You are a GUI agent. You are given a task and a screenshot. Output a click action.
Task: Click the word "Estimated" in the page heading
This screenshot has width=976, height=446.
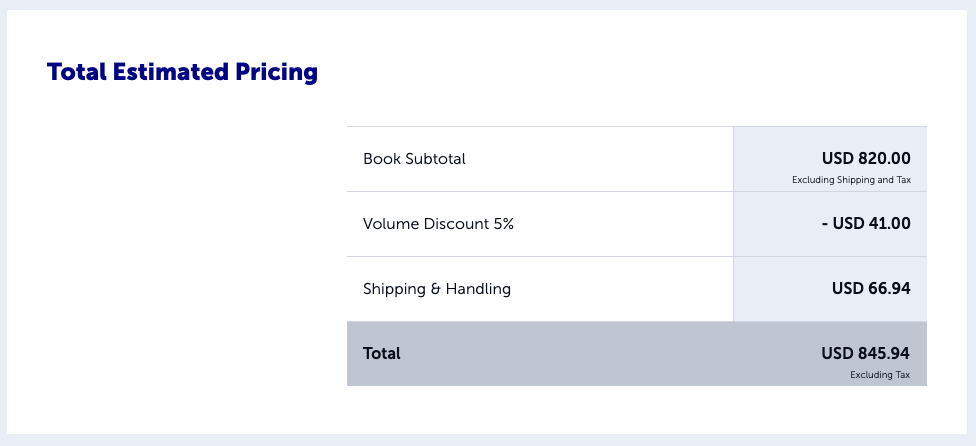[x=170, y=72]
